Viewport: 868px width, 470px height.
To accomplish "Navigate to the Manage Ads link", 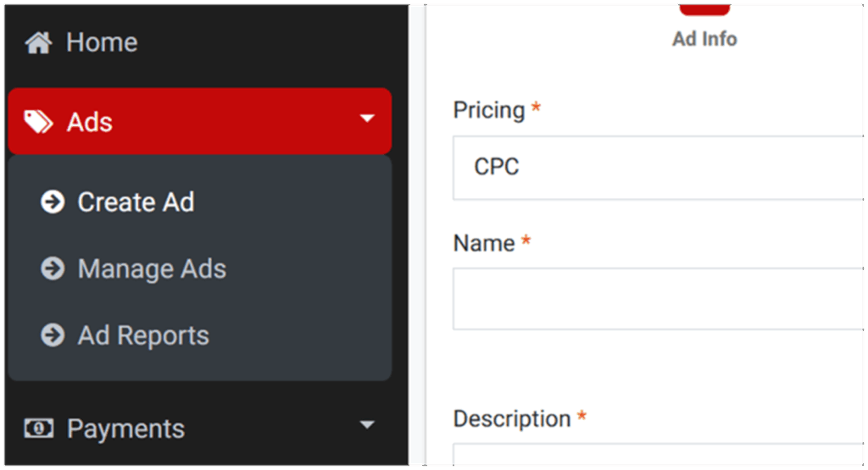I will (152, 269).
